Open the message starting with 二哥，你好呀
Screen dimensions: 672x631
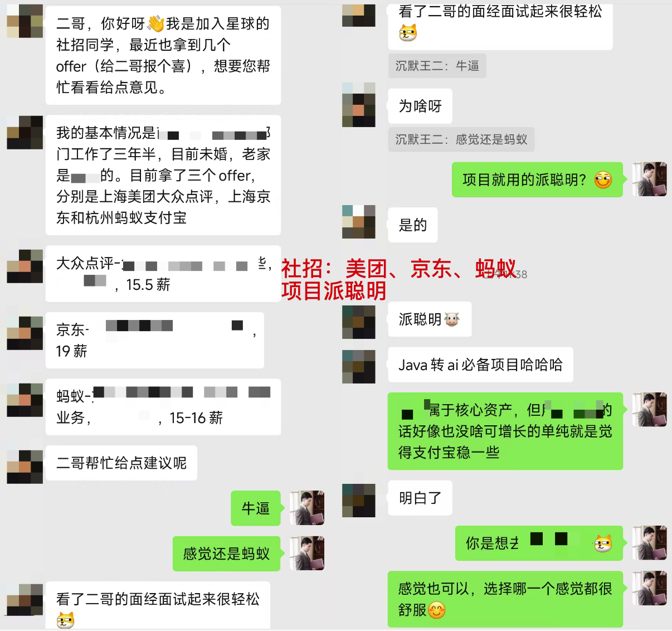(x=163, y=55)
